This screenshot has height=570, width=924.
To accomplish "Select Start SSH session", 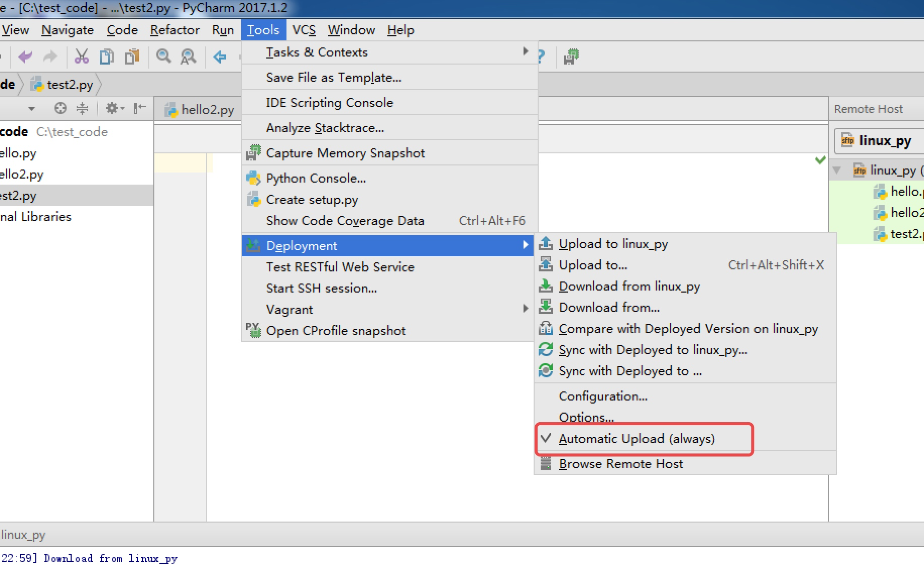I will pyautogui.click(x=388, y=288).
